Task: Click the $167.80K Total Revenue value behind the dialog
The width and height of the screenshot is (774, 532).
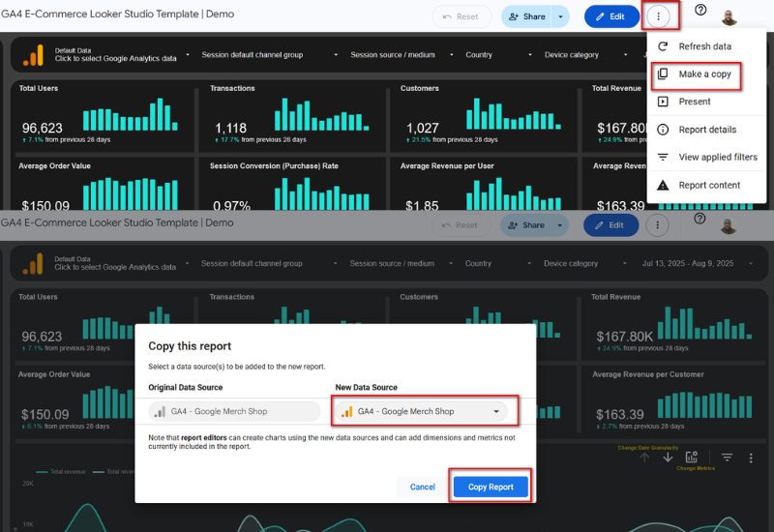Action: 624,337
